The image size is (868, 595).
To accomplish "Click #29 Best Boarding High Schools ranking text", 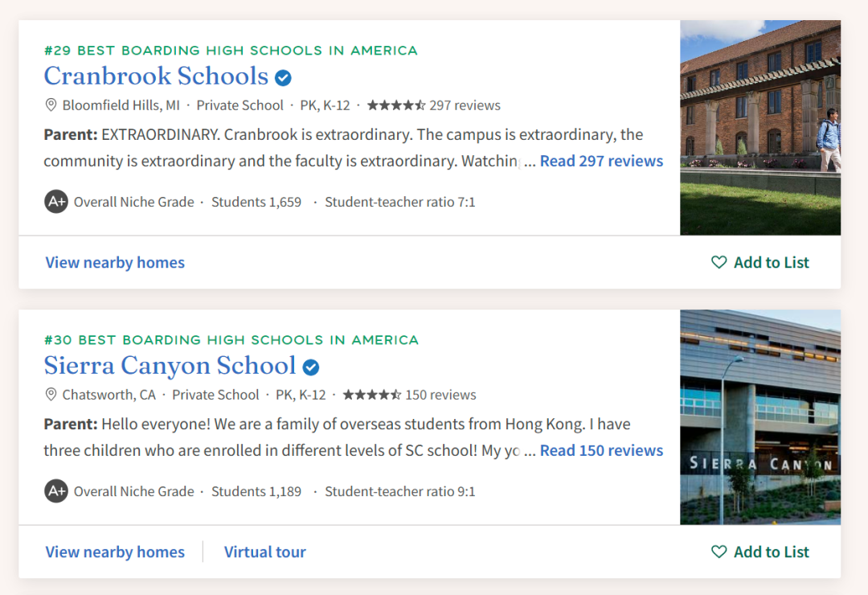I will click(231, 51).
